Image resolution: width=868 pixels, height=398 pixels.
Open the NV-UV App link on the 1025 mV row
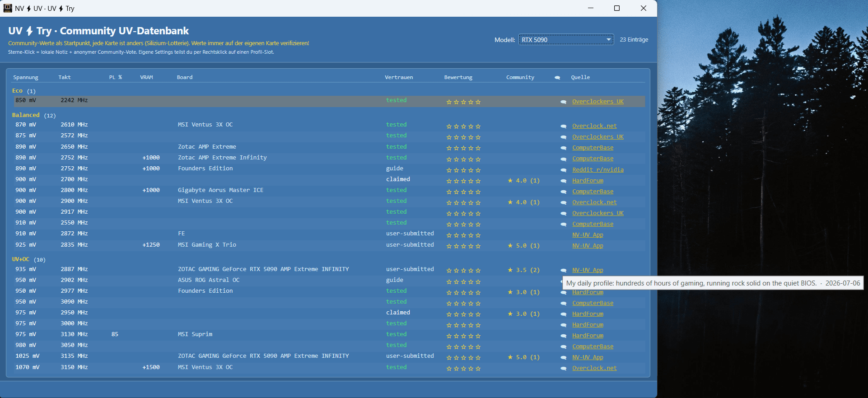[x=588, y=357]
